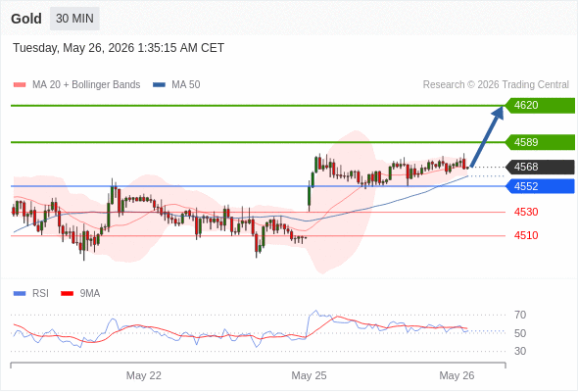Click the red 9MA legend swatch
578x392 pixels.
67,294
